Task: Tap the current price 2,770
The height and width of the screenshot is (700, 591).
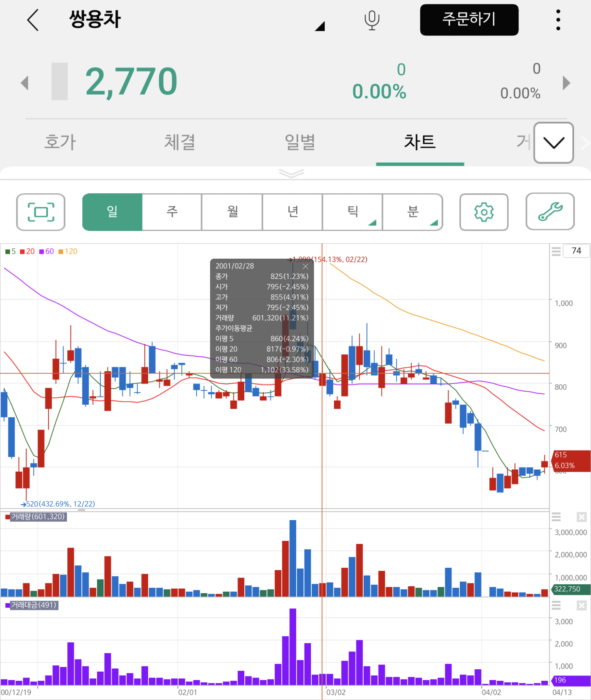Action: (x=131, y=82)
